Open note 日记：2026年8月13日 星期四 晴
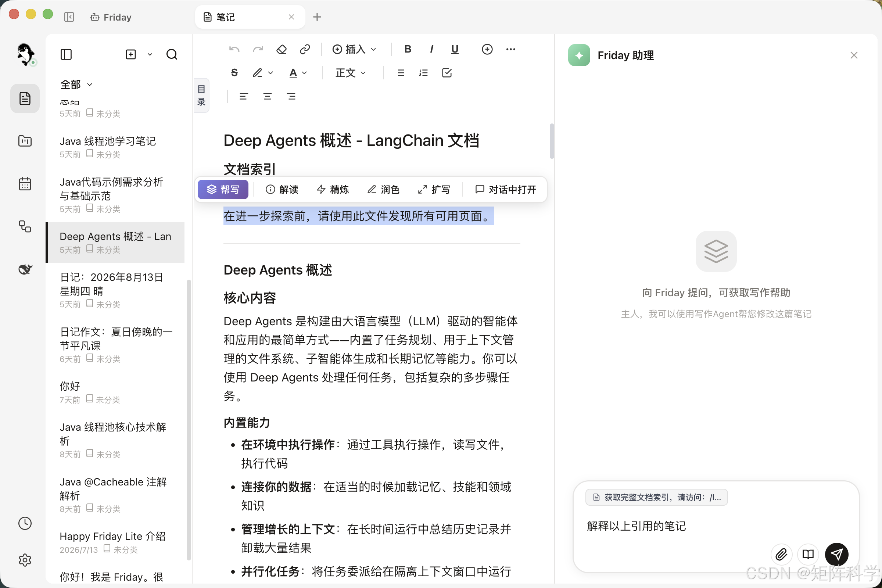Image resolution: width=882 pixels, height=588 pixels. (x=115, y=290)
